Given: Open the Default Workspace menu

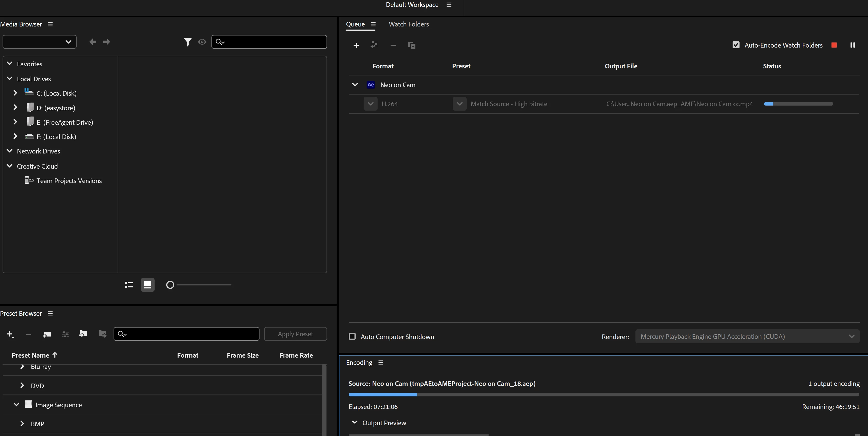Looking at the screenshot, I should [448, 5].
